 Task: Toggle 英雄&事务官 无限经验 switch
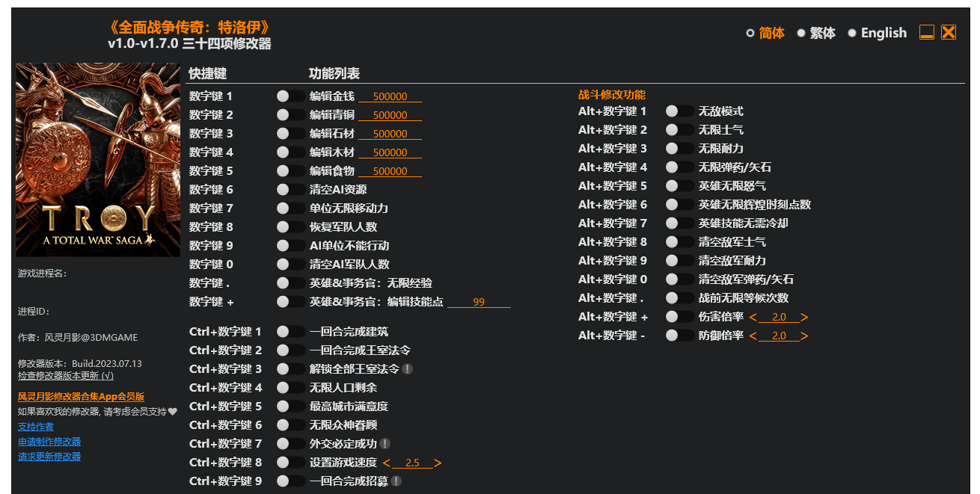pyautogui.click(x=290, y=283)
